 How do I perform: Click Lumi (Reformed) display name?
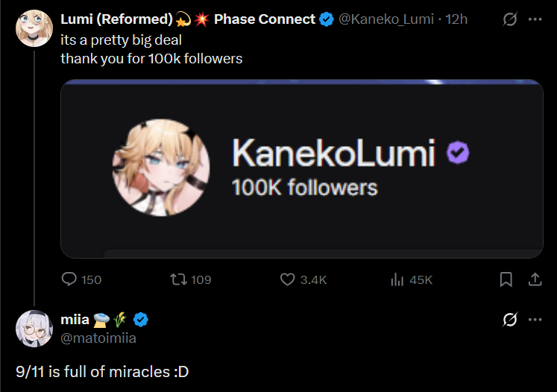(116, 19)
